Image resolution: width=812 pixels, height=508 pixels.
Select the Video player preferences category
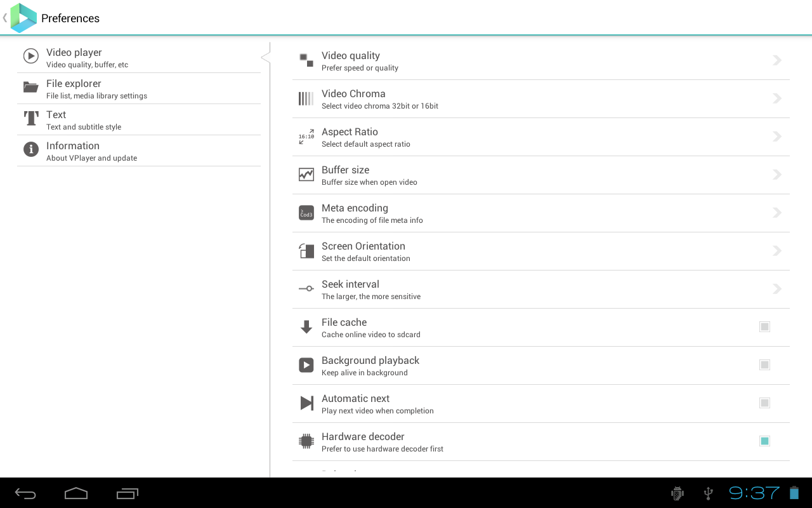tap(139, 57)
